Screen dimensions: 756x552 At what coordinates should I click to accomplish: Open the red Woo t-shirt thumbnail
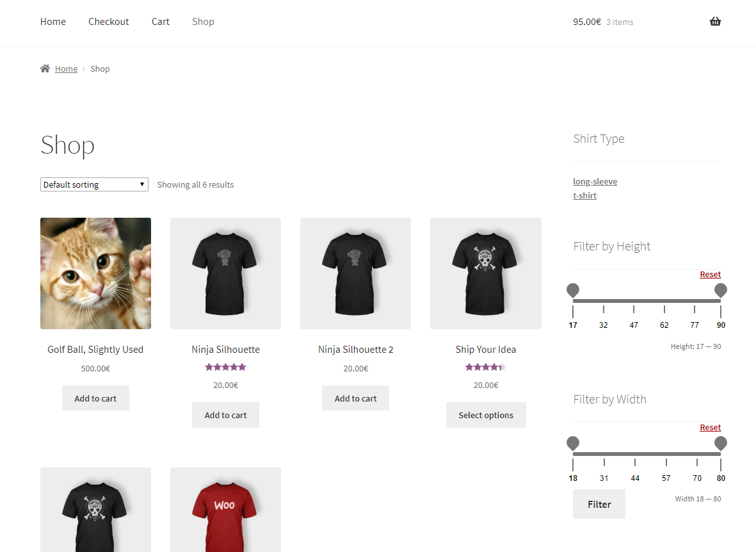[225, 509]
